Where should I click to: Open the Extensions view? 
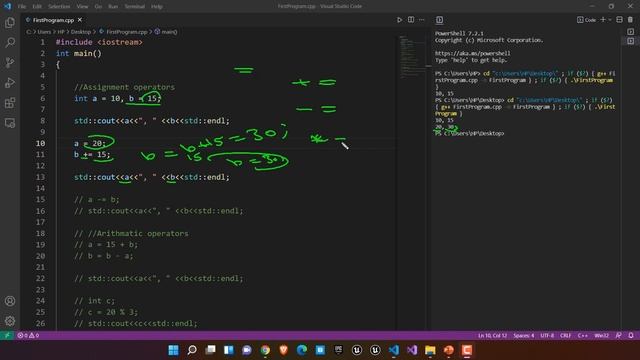point(10,102)
